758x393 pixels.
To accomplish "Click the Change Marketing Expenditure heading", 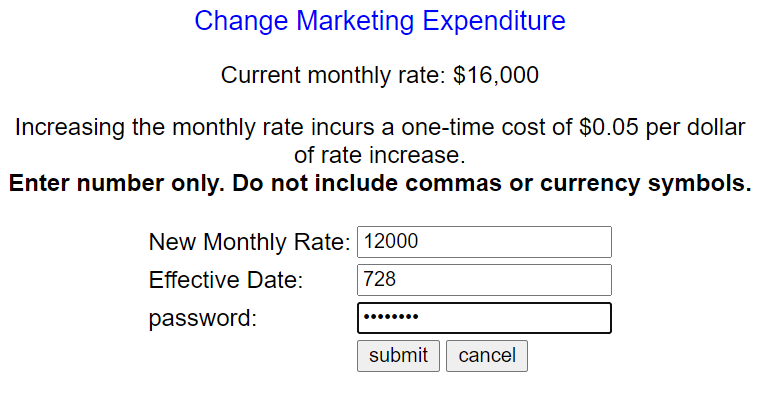I will coord(380,21).
